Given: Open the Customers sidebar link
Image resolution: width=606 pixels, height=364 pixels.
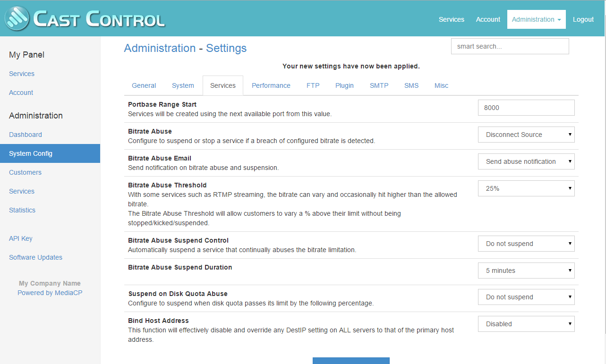Looking at the screenshot, I should point(25,172).
